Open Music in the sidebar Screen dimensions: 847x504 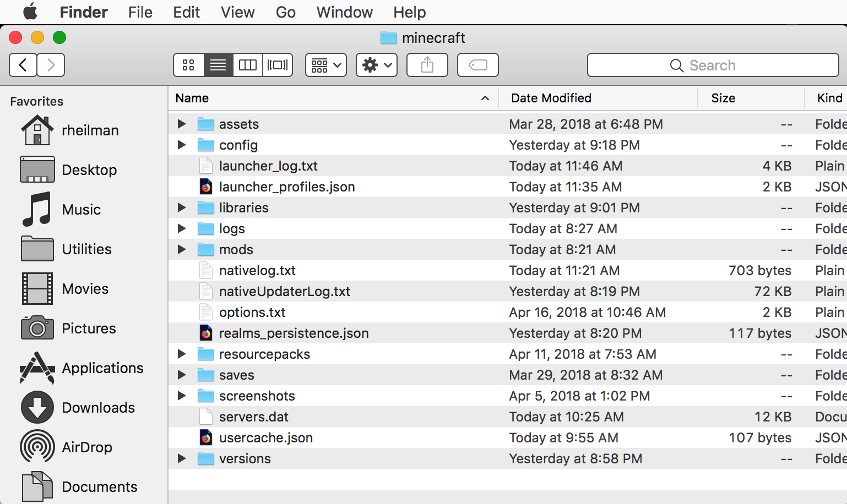coord(61,210)
